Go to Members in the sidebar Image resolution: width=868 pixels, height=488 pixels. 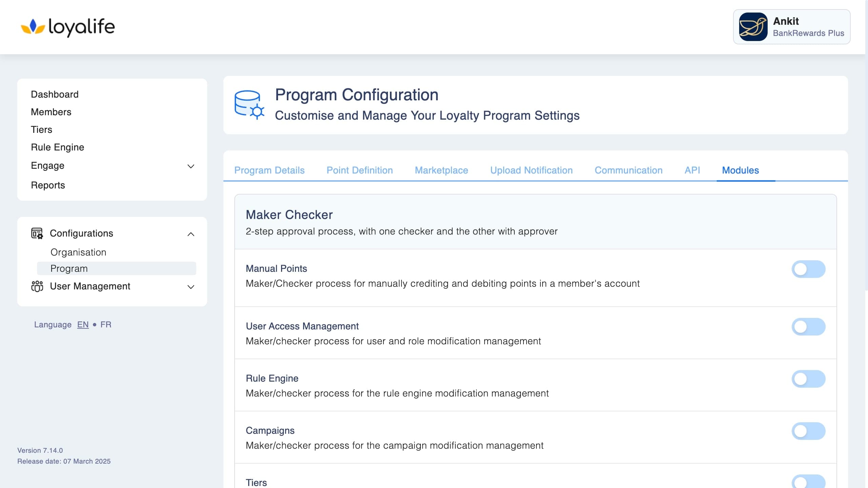(51, 112)
